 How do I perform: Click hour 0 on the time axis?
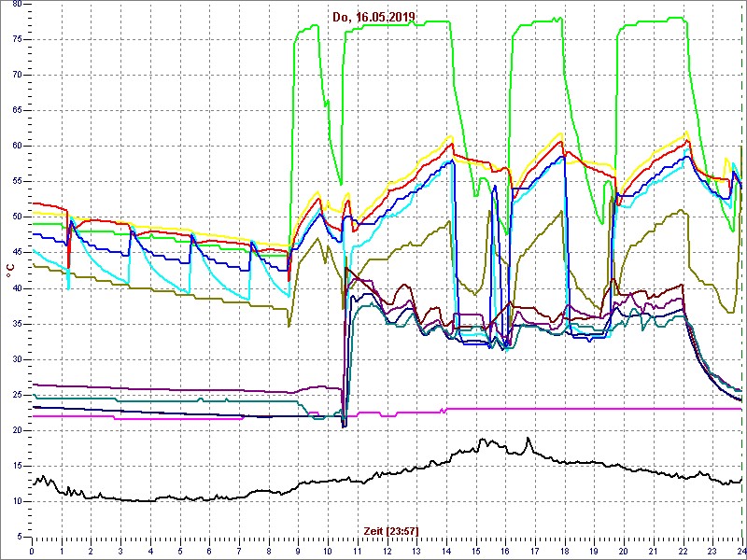(x=32, y=553)
